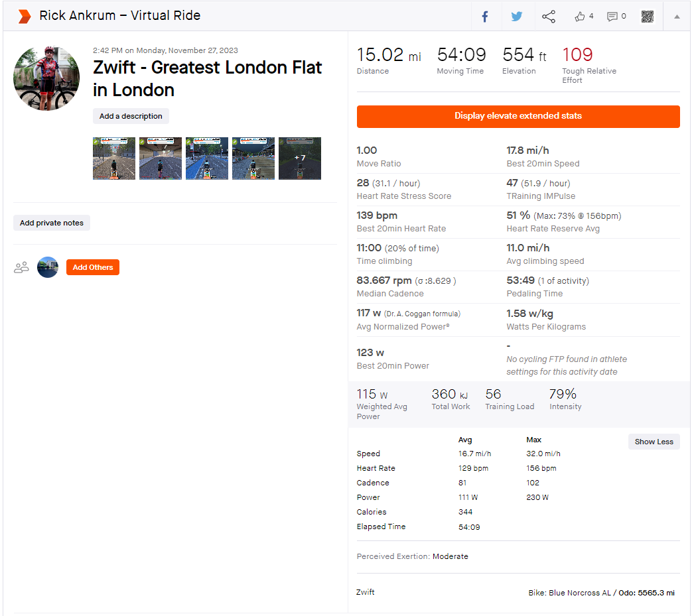Image resolution: width=694 pixels, height=616 pixels.
Task: Show the QR code for this activity
Action: point(648,17)
